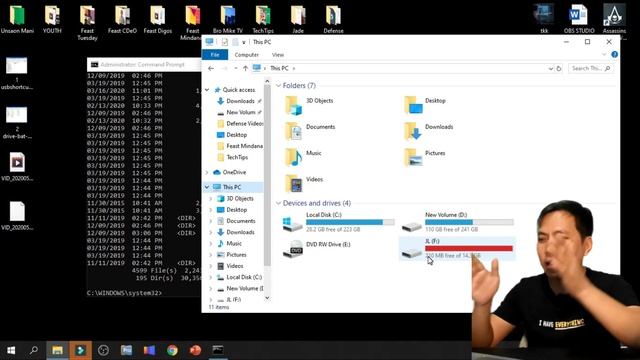Viewport: 640px width, 360px height.
Task: Collapse the Devices and drives (4) group
Action: [x=278, y=203]
